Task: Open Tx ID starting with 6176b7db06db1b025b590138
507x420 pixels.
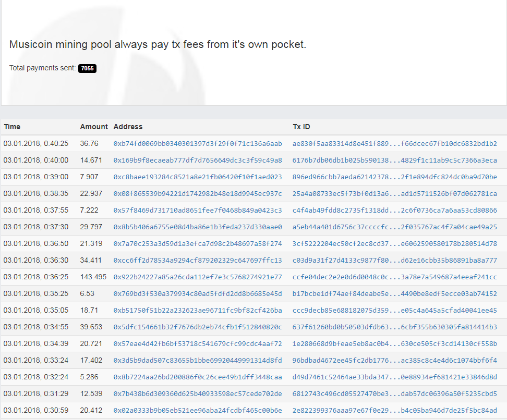Action: 394,160
